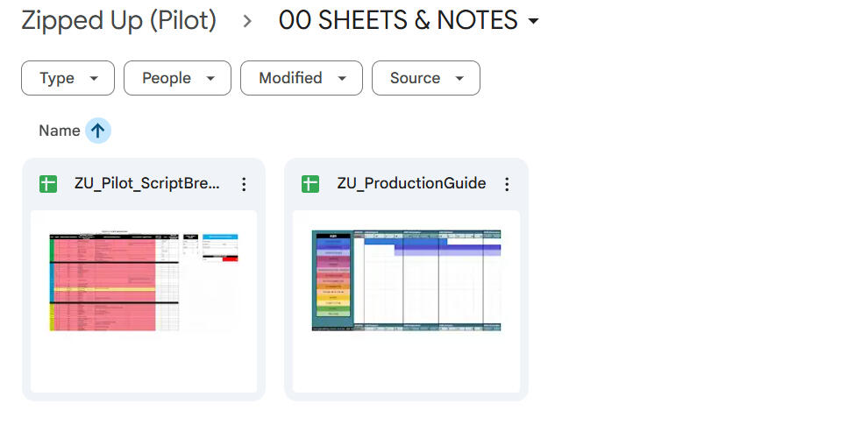This screenshot has height=425, width=868.
Task: Select the ZU_ProductionGuide file name
Action: click(x=411, y=184)
